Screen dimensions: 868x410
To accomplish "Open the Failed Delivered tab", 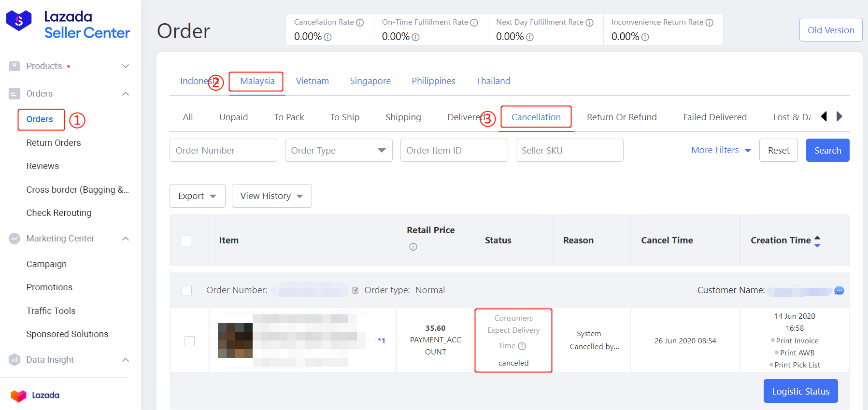I will (x=715, y=117).
